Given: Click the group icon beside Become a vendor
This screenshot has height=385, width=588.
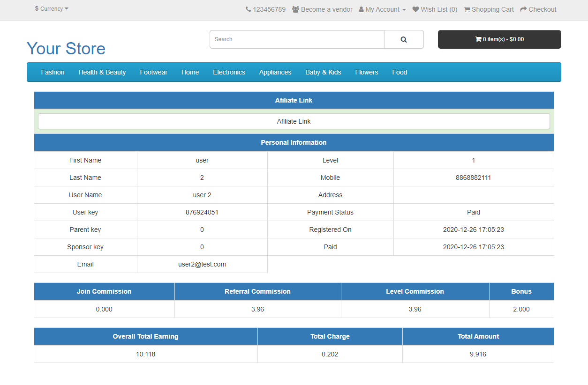Looking at the screenshot, I should [295, 9].
